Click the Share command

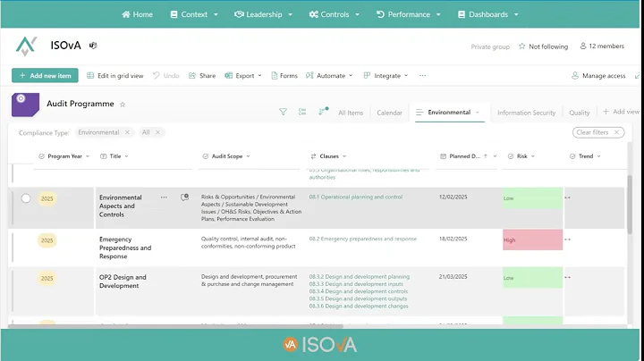pos(202,75)
